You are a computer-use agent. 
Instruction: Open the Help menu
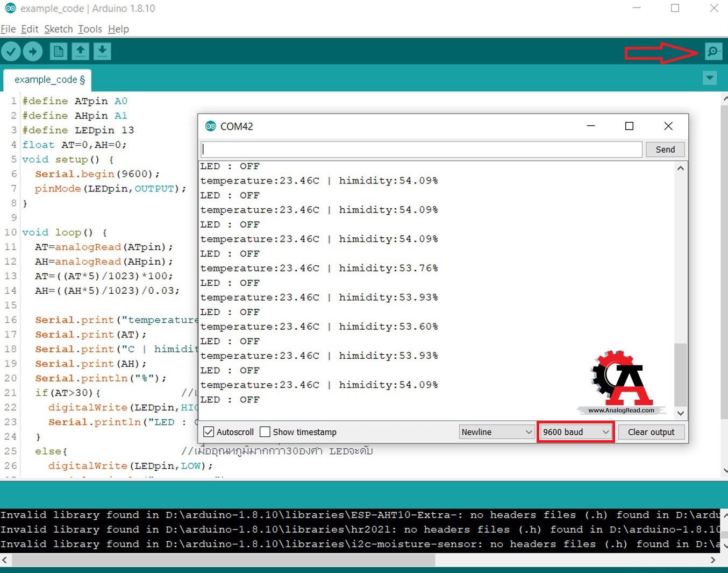pyautogui.click(x=118, y=29)
